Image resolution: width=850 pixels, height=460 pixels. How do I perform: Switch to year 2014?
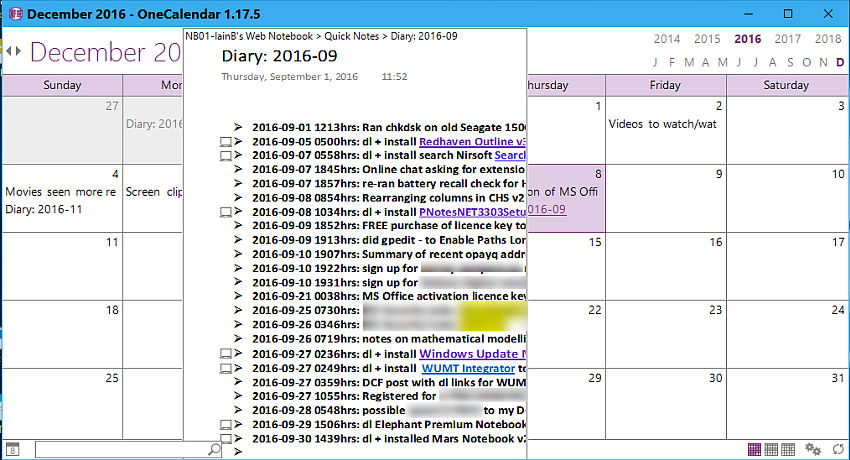(x=667, y=39)
